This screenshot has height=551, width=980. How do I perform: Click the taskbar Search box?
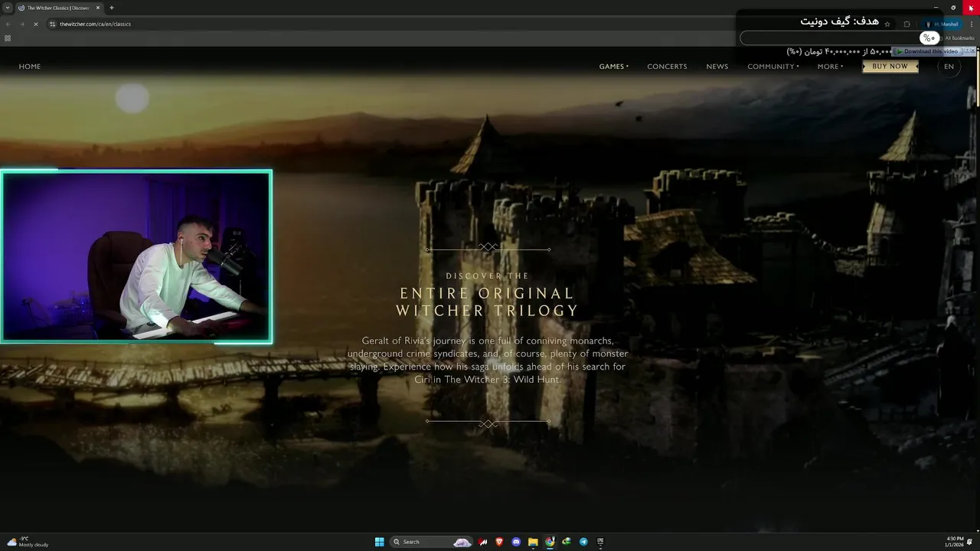click(431, 542)
